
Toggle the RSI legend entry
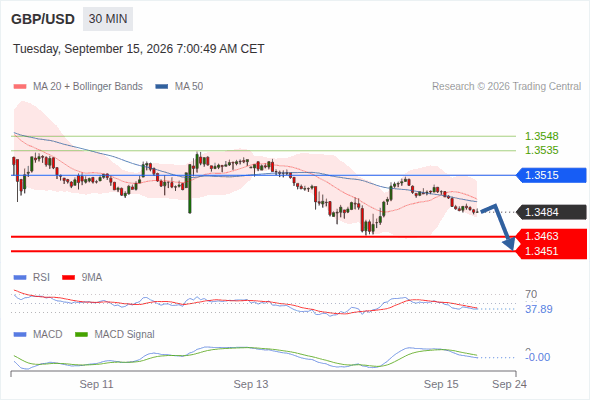(x=32, y=277)
